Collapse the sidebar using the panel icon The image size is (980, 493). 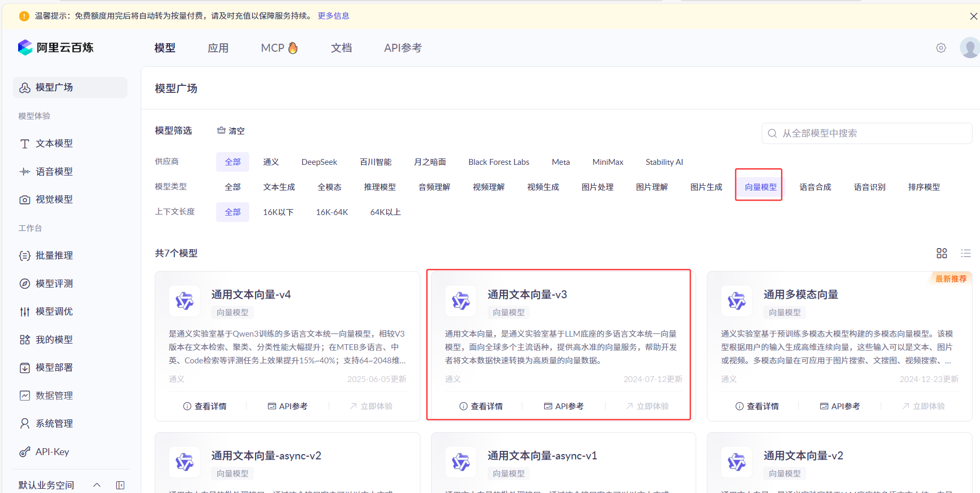(121, 485)
